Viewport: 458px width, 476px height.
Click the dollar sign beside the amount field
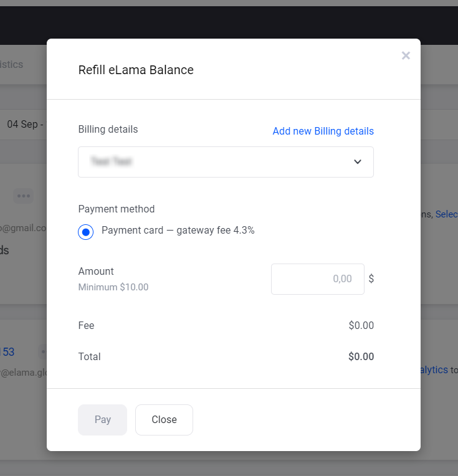click(x=371, y=279)
